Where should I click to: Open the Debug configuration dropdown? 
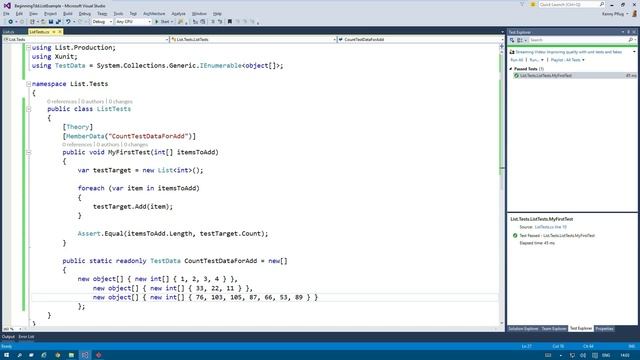pyautogui.click(x=102, y=22)
